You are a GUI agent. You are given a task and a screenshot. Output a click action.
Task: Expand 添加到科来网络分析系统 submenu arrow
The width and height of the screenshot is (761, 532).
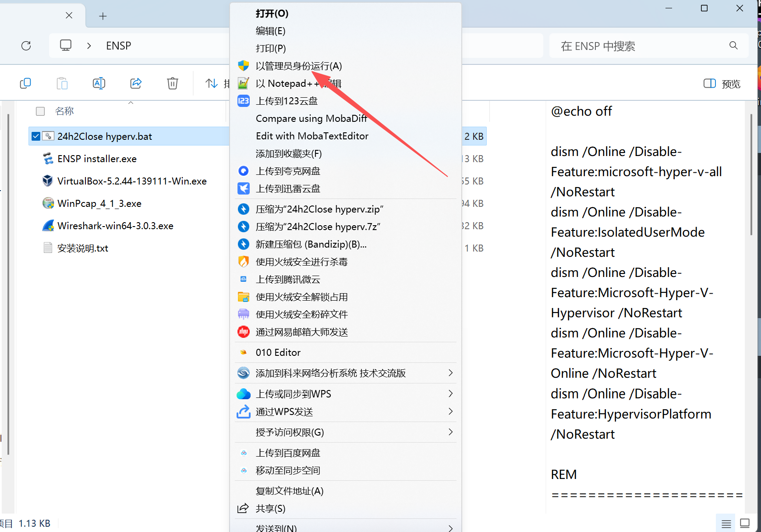pos(450,373)
